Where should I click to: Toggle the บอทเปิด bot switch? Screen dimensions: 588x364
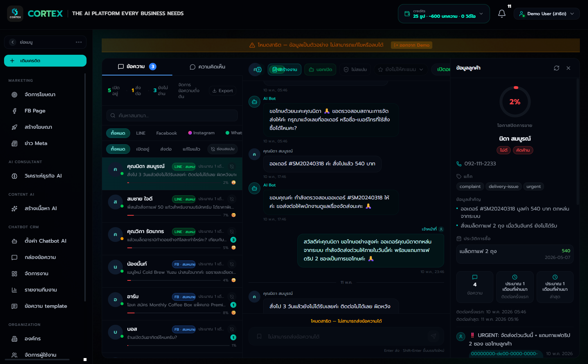(x=320, y=70)
